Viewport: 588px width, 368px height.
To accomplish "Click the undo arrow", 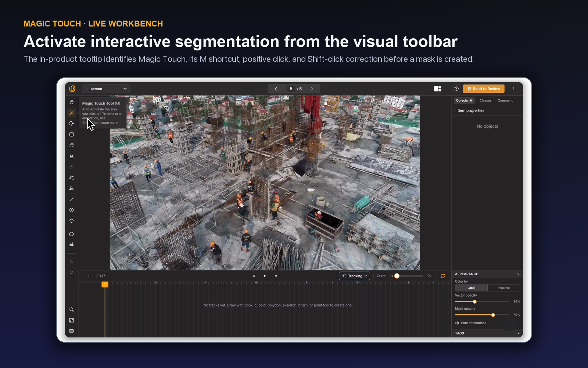I will (72, 262).
